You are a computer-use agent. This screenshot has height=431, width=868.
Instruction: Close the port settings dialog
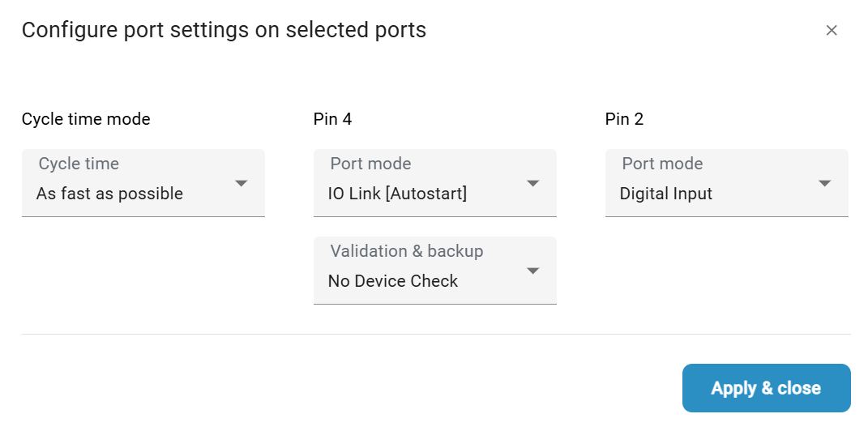[x=831, y=31]
